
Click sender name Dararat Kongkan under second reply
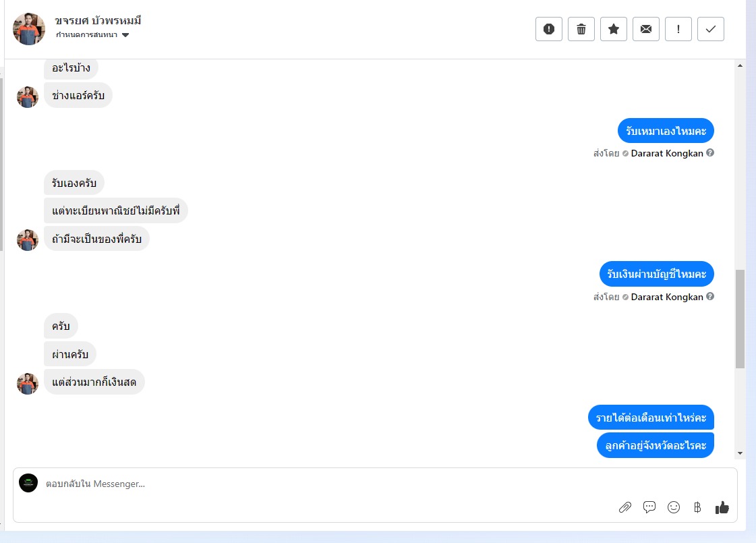667,297
